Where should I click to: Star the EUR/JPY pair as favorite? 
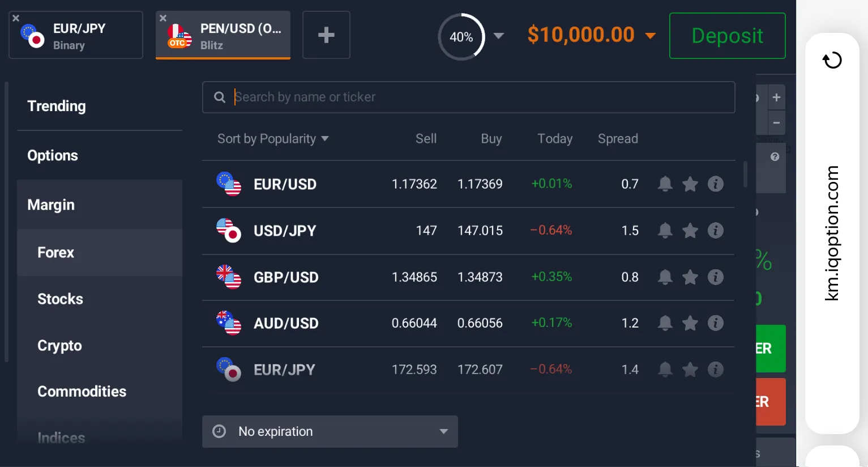point(690,370)
